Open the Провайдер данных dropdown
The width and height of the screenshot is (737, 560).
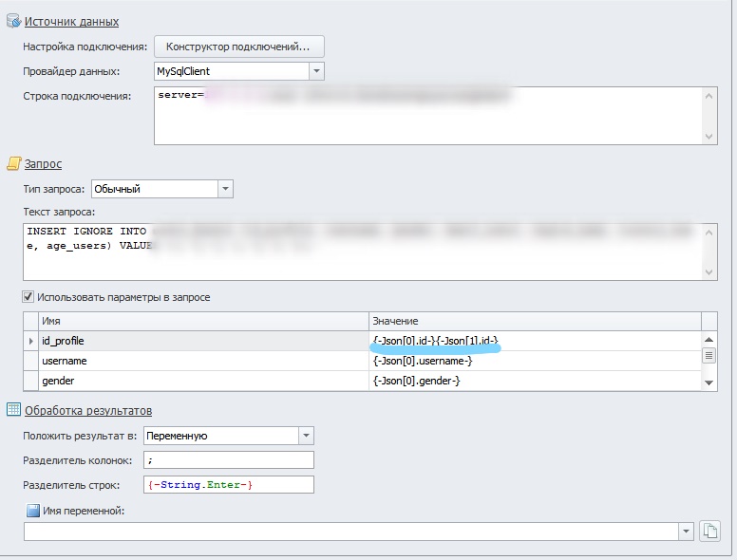click(316, 71)
